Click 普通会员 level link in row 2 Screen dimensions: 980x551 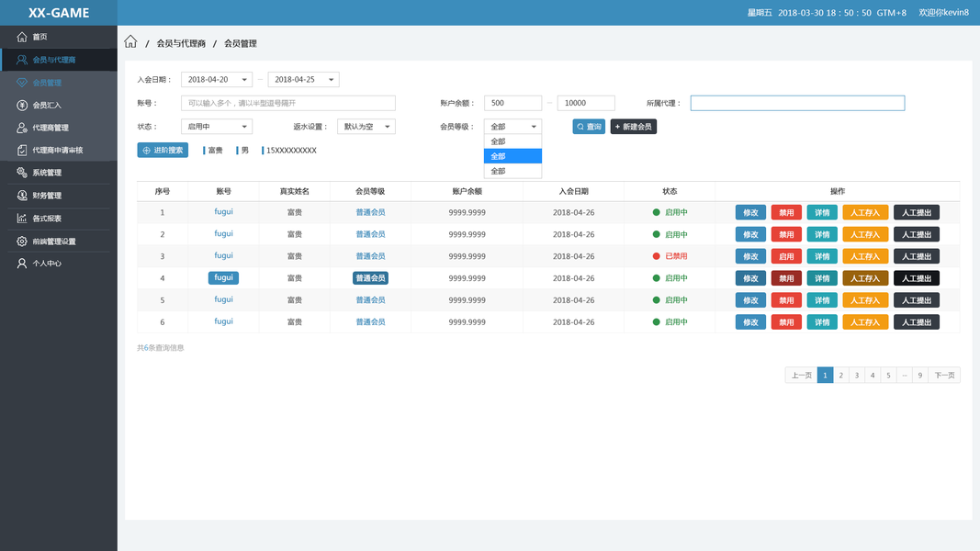tap(370, 234)
